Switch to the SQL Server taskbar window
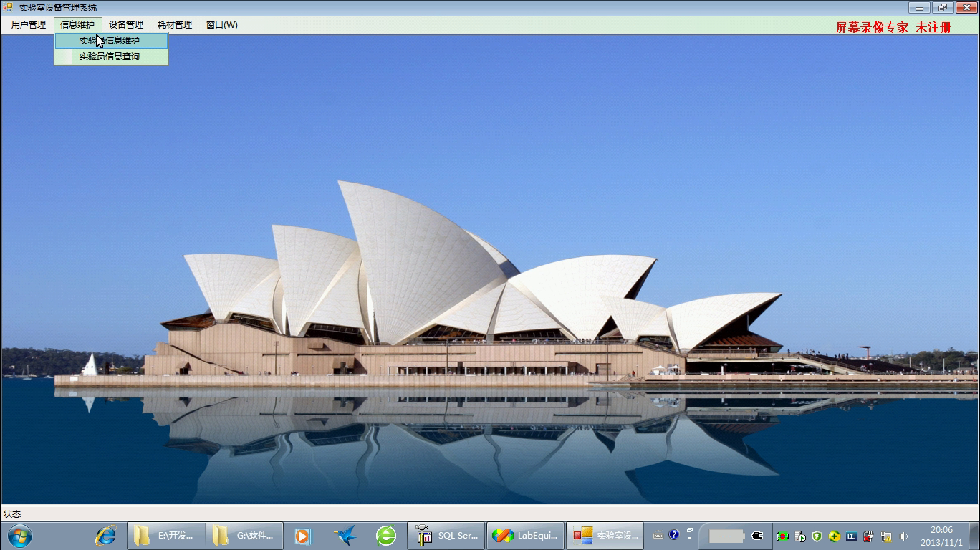 pos(446,535)
